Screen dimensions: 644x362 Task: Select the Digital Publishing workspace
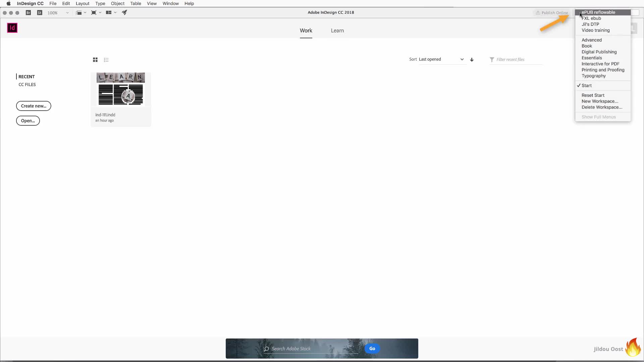tap(603, 52)
